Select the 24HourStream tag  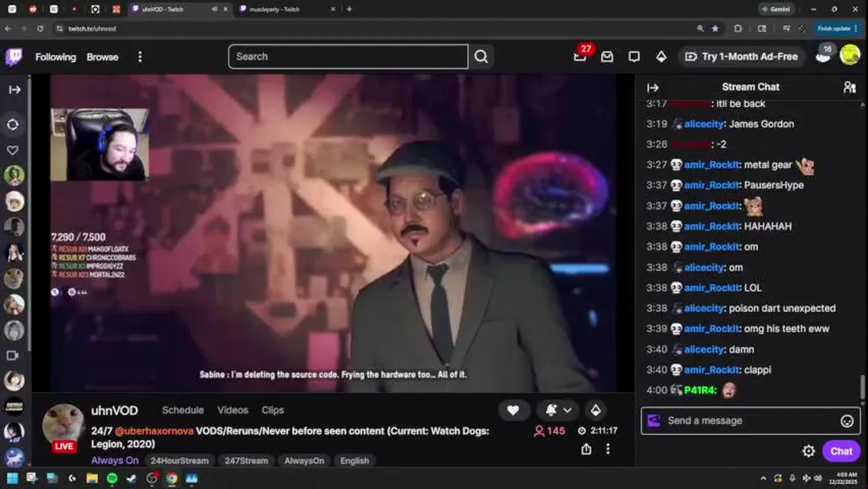179,460
